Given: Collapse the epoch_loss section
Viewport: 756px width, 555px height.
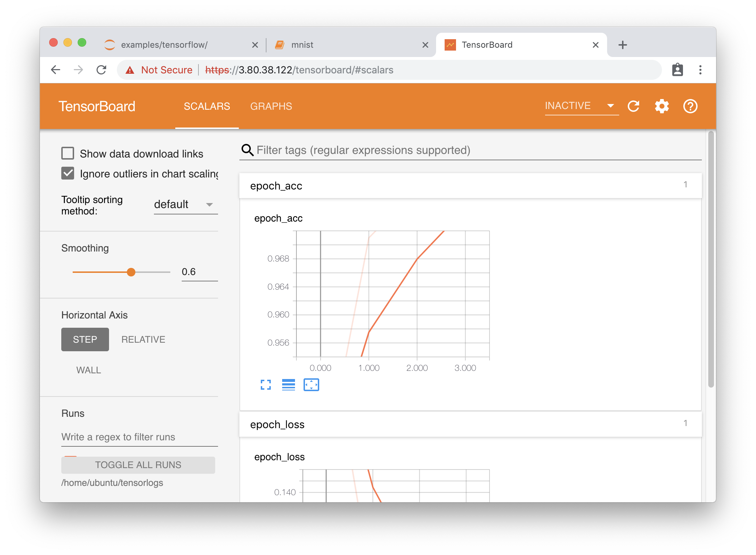Looking at the screenshot, I should pyautogui.click(x=470, y=424).
